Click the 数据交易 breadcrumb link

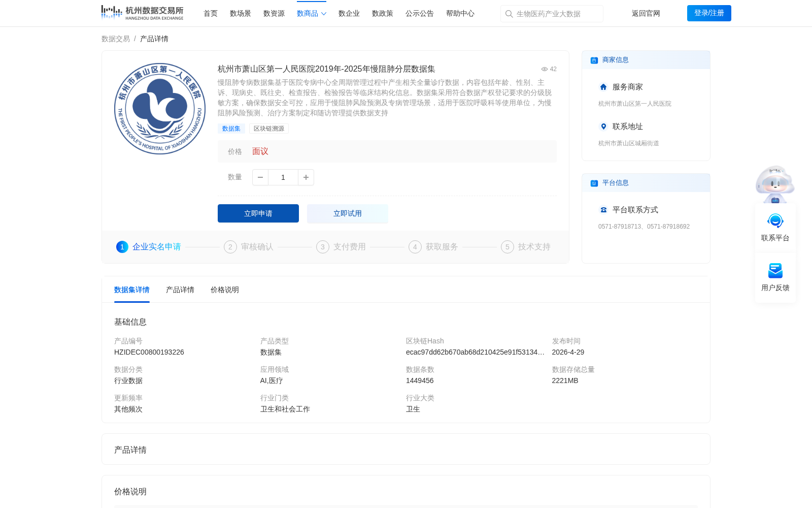116,39
